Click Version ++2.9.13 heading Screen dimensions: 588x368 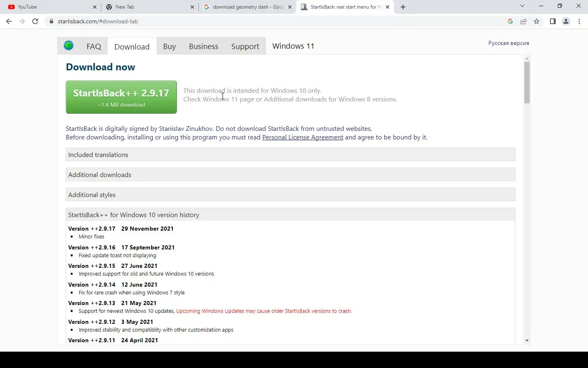point(92,303)
